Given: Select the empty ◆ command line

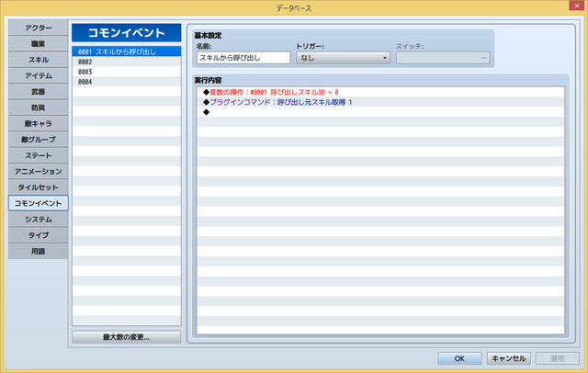Looking at the screenshot, I should pyautogui.click(x=380, y=112).
